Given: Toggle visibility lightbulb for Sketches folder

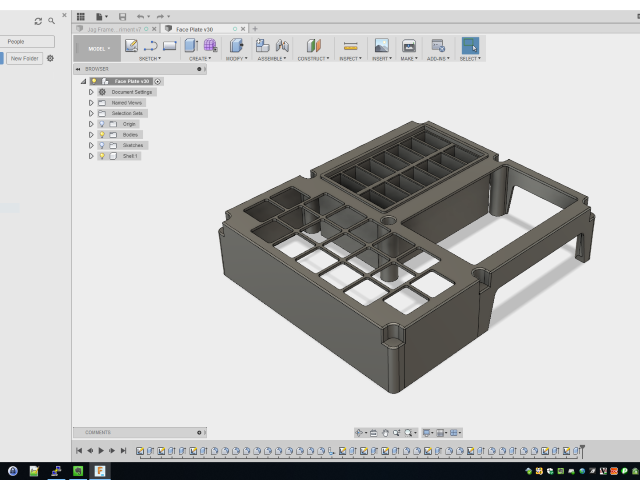Looking at the screenshot, I should 102,145.
